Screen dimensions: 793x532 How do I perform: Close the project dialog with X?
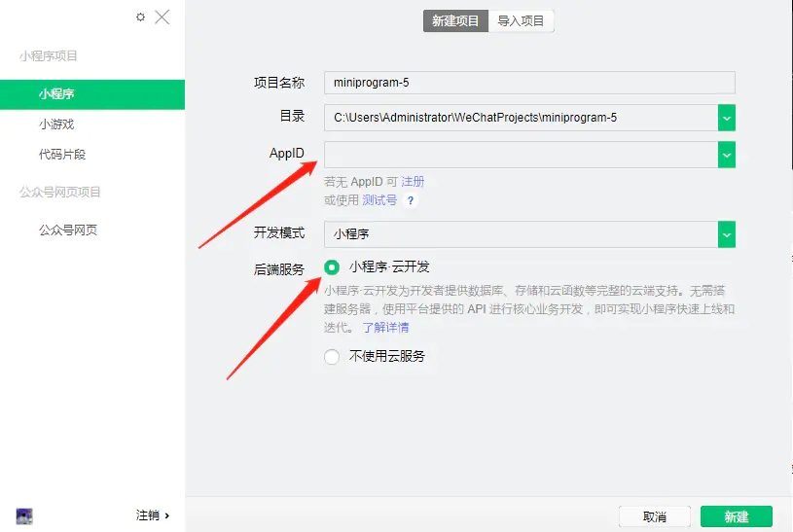point(162,18)
